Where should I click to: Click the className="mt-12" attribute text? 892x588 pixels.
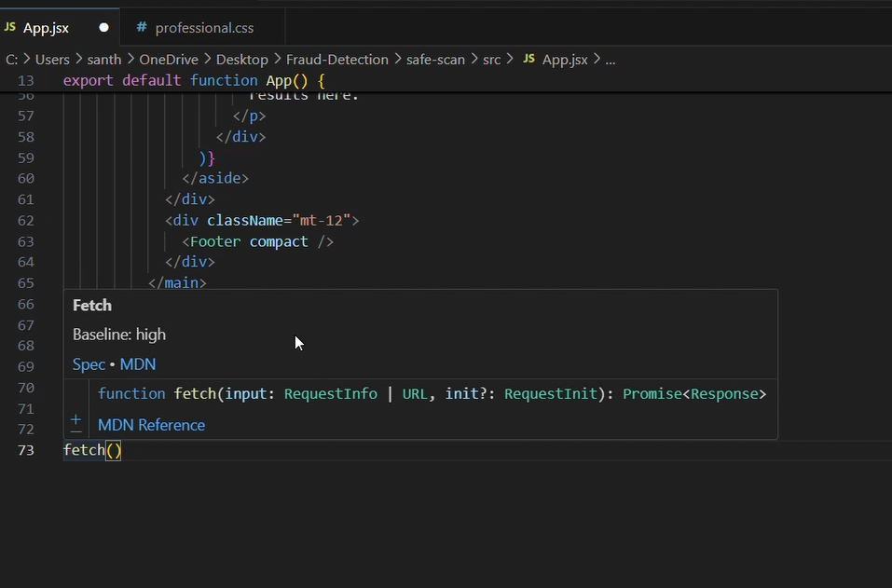(279, 221)
